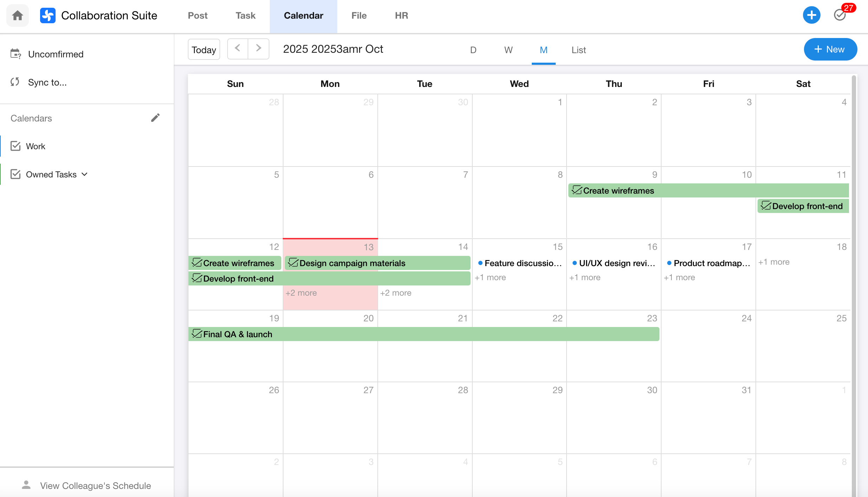Click the blue plus quick-add icon

(811, 15)
